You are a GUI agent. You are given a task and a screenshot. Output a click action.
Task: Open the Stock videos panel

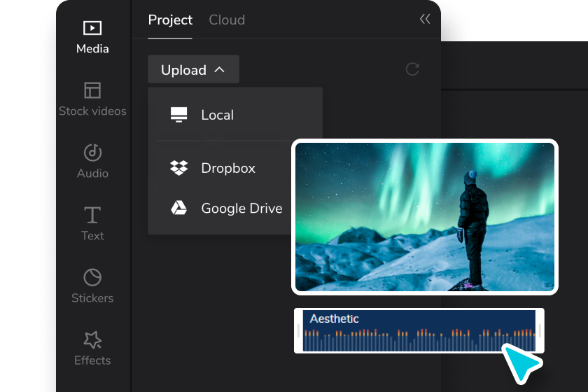pos(92,100)
